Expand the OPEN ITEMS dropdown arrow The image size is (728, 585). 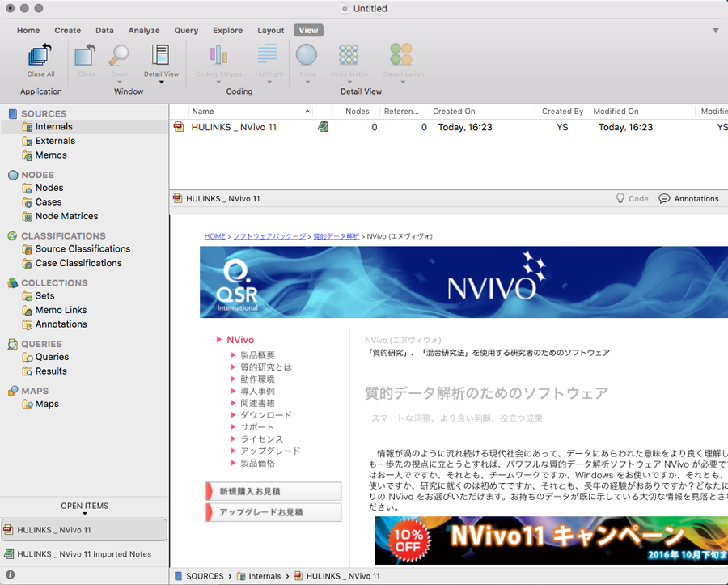coord(84,514)
